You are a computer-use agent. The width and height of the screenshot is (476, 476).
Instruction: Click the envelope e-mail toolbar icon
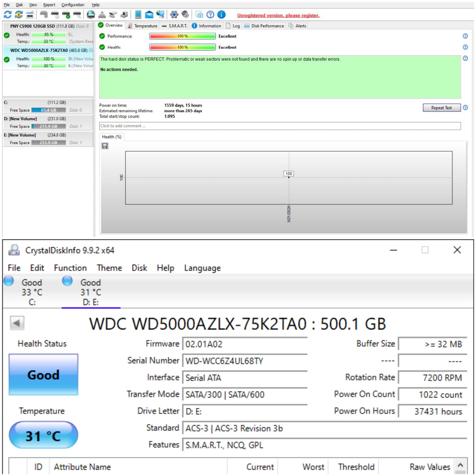pyautogui.click(x=149, y=15)
